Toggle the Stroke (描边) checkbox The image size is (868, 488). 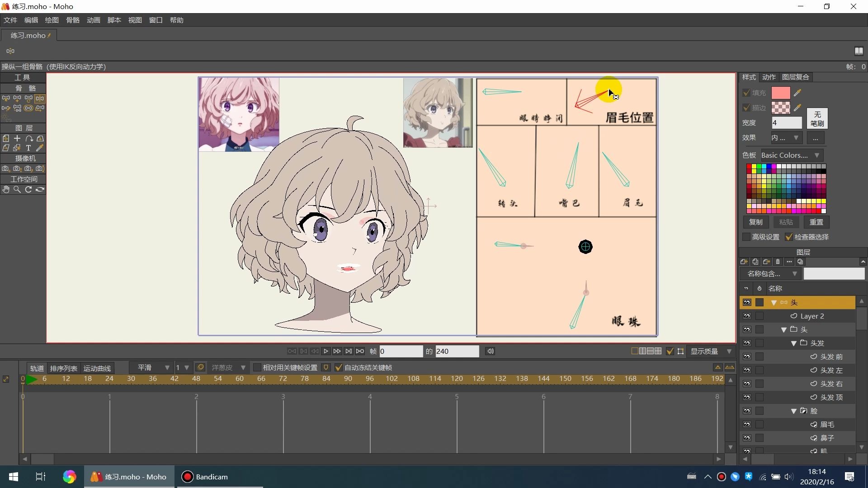pos(746,108)
